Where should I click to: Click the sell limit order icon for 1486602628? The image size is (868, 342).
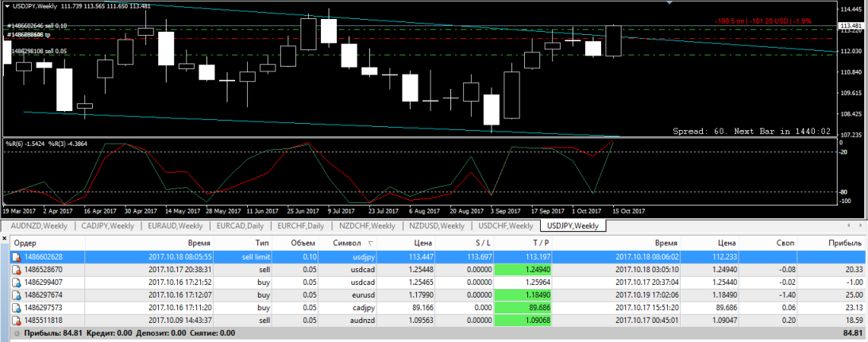pos(17,257)
